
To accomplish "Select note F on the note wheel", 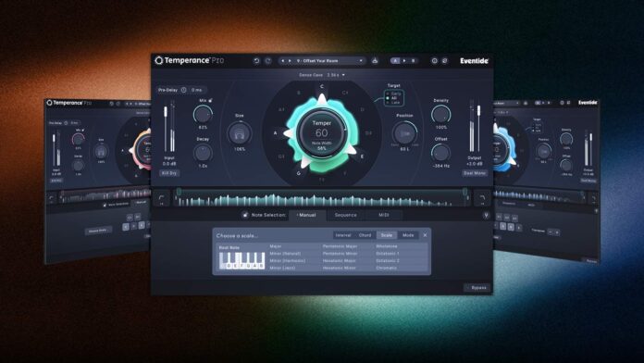I will (344, 173).
